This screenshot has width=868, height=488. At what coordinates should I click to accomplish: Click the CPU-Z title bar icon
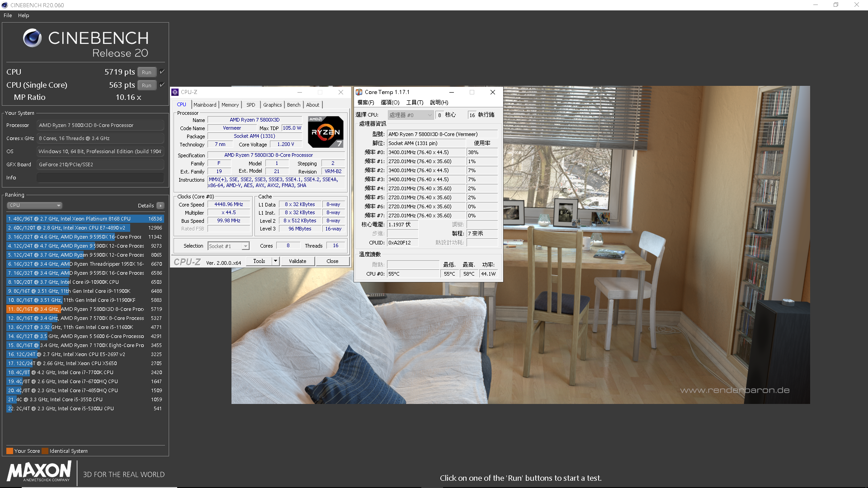[175, 92]
